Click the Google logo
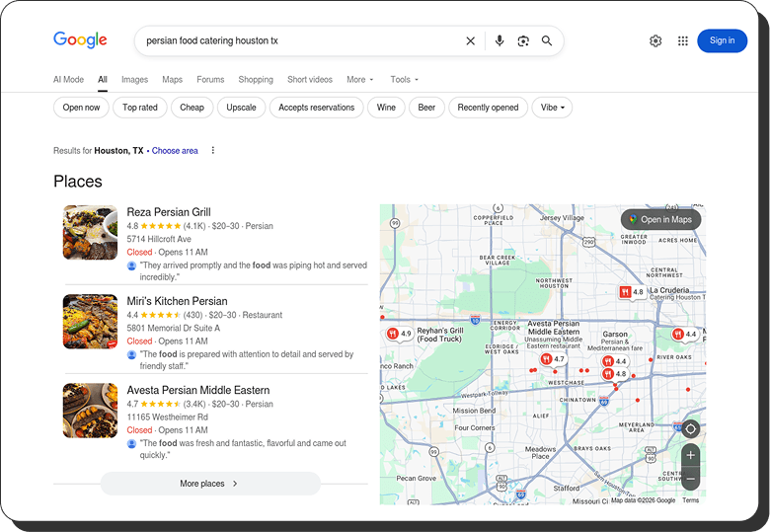 click(80, 39)
